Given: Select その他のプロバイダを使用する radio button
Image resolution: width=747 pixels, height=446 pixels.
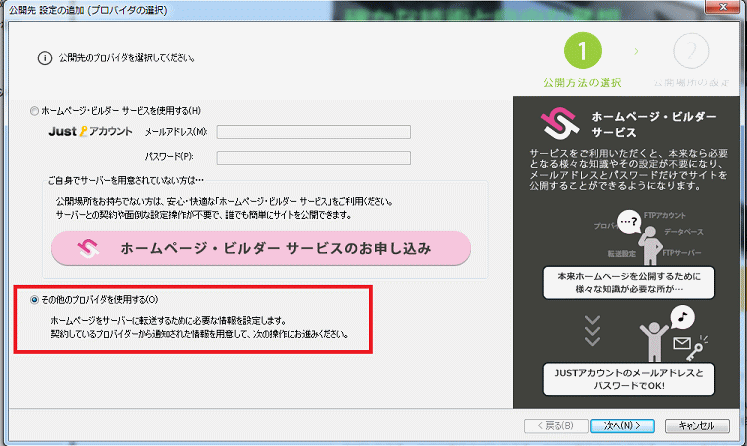Looking at the screenshot, I should point(36,299).
